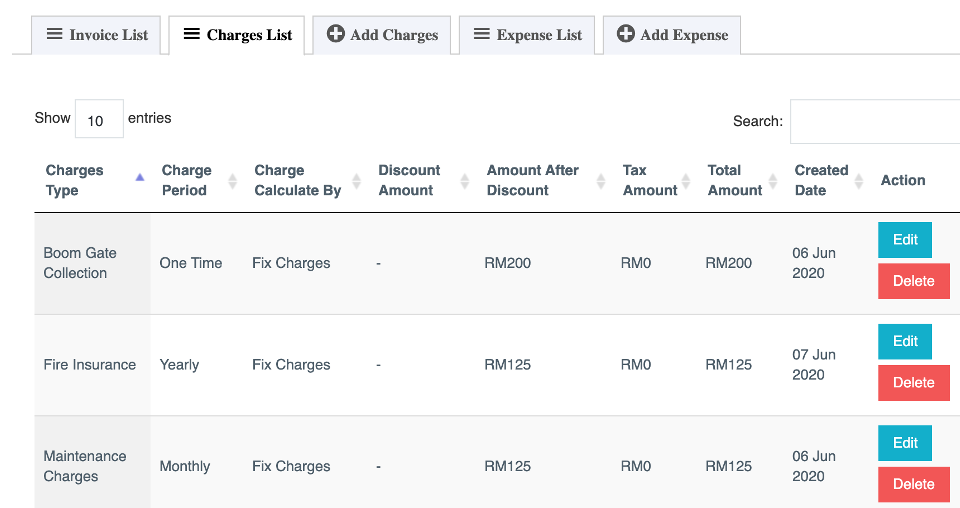
Task: Switch to the Invoice List tab
Action: tap(96, 35)
